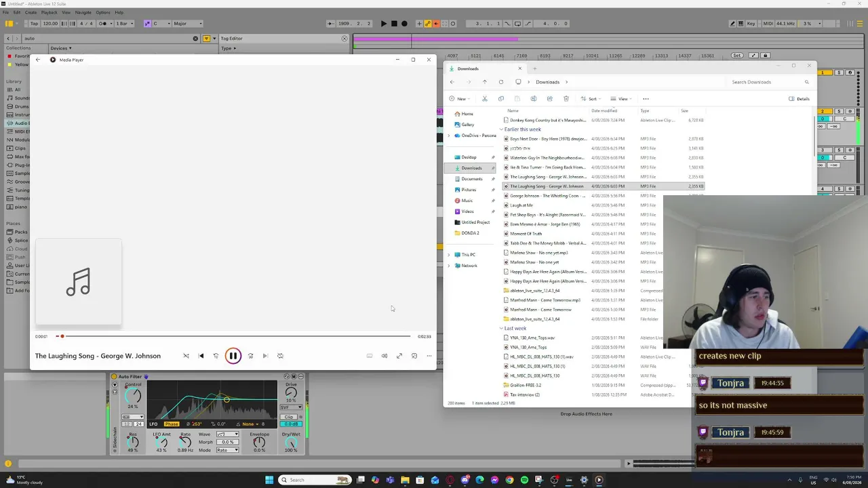The width and height of the screenshot is (868, 488).
Task: Open the Major scale dropdown
Action: coord(189,24)
